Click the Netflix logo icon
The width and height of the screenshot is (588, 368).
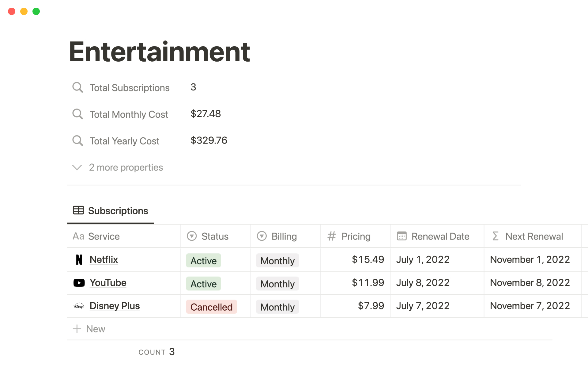[79, 260]
